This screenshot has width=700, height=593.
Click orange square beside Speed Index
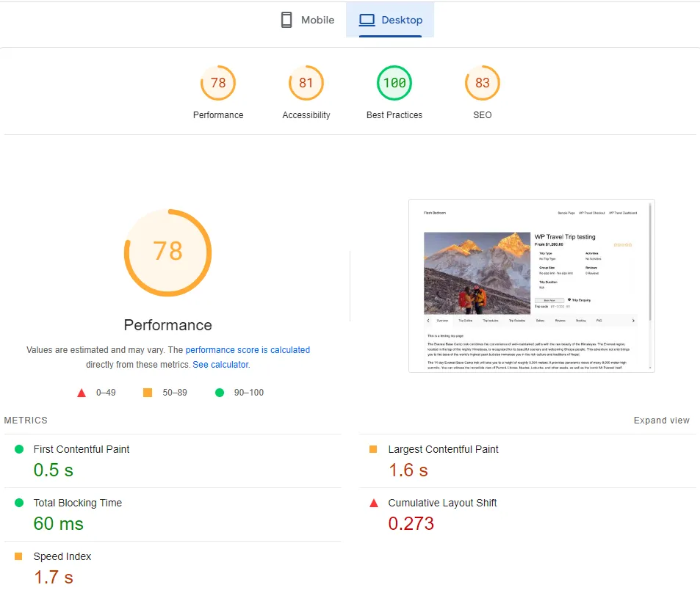[x=18, y=556]
